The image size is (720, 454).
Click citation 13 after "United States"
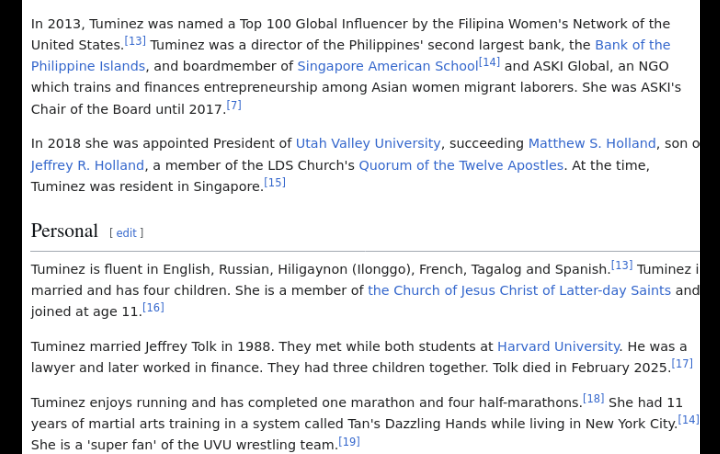click(x=135, y=41)
